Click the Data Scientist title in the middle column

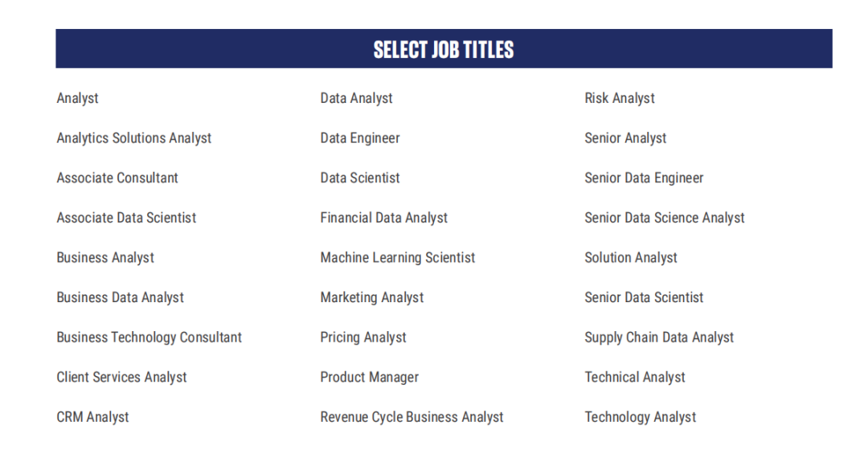tap(360, 178)
